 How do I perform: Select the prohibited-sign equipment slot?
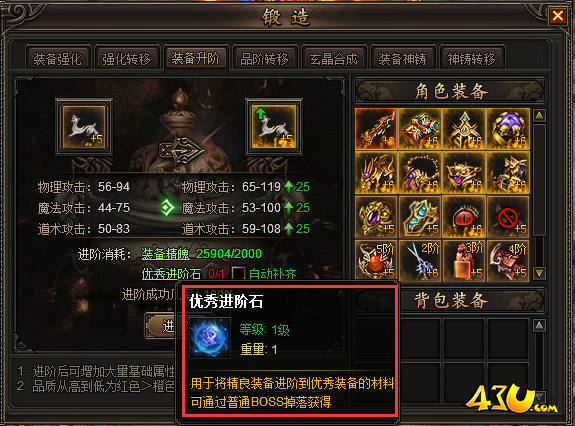508,217
